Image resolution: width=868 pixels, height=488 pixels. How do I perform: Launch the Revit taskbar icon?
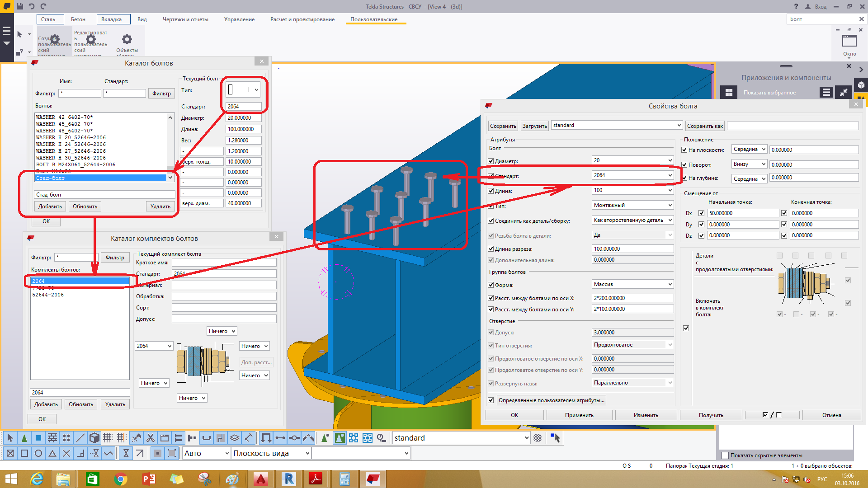(x=289, y=479)
